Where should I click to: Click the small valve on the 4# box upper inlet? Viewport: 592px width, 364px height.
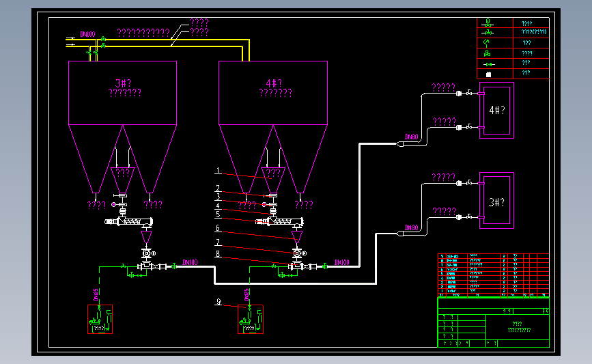tap(469, 92)
